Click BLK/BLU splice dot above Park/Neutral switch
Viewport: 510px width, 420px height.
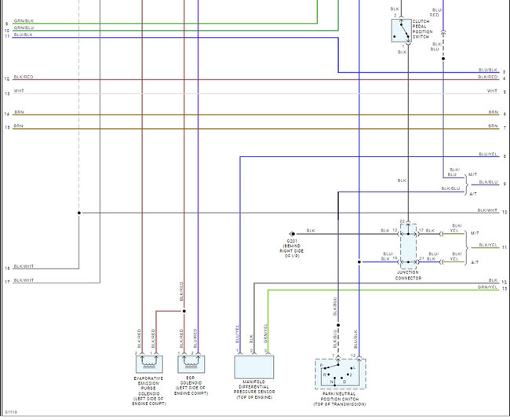[x=338, y=325]
